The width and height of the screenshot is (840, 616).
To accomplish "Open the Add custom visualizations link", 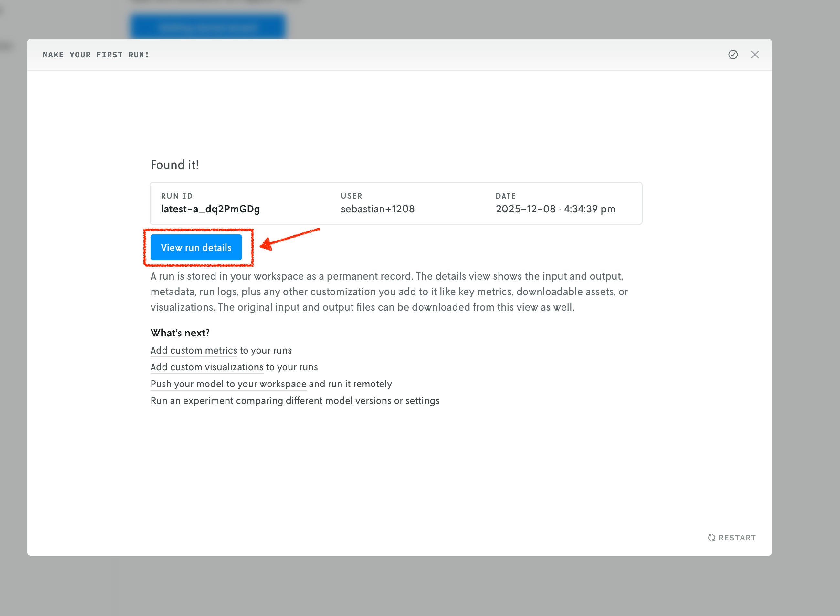I will (x=207, y=367).
